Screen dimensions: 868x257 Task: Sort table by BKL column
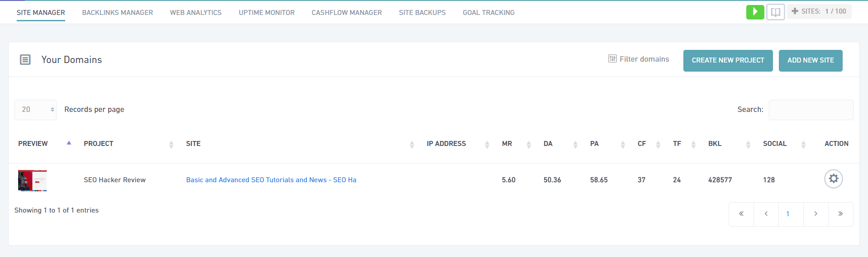715,144
